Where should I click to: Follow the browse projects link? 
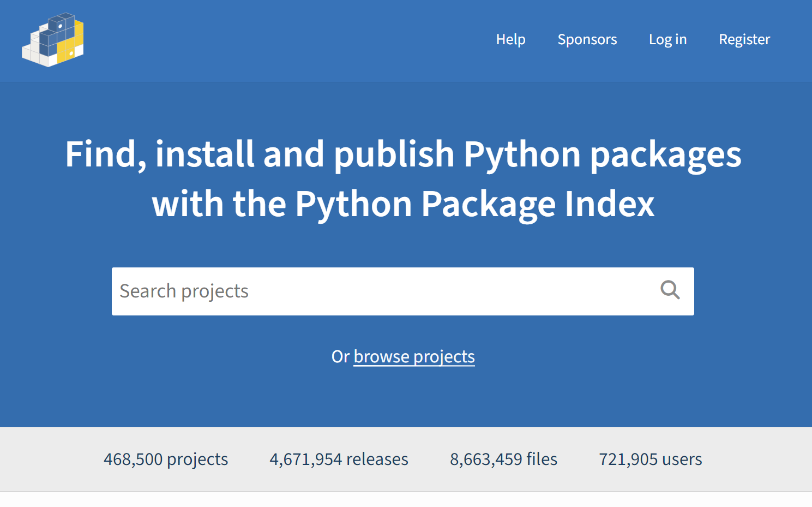pyautogui.click(x=414, y=356)
